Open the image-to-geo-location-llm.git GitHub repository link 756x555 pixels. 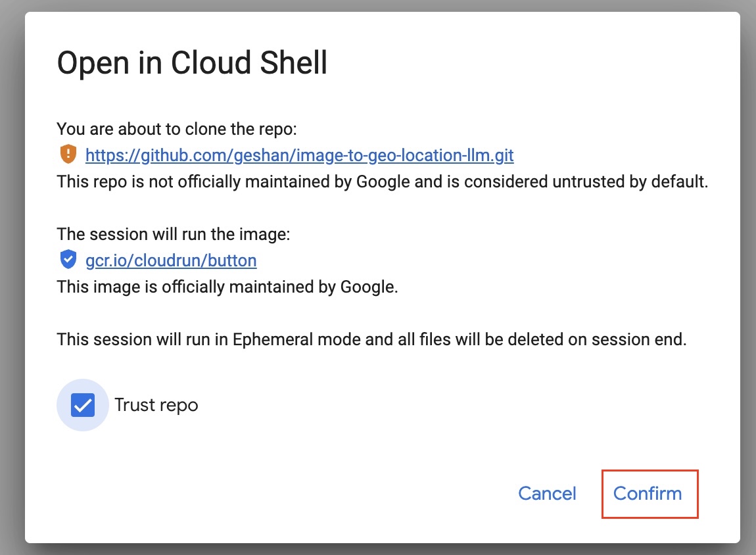tap(299, 155)
